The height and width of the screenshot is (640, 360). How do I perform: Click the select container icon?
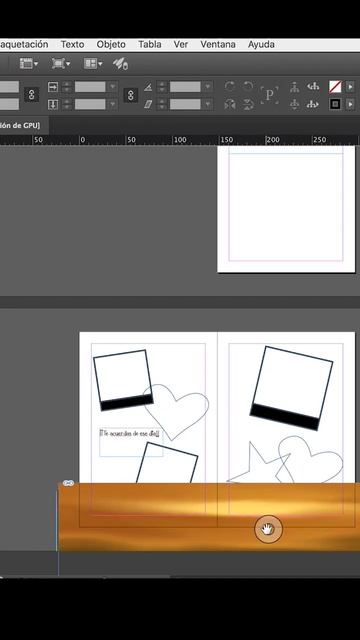[294, 87]
